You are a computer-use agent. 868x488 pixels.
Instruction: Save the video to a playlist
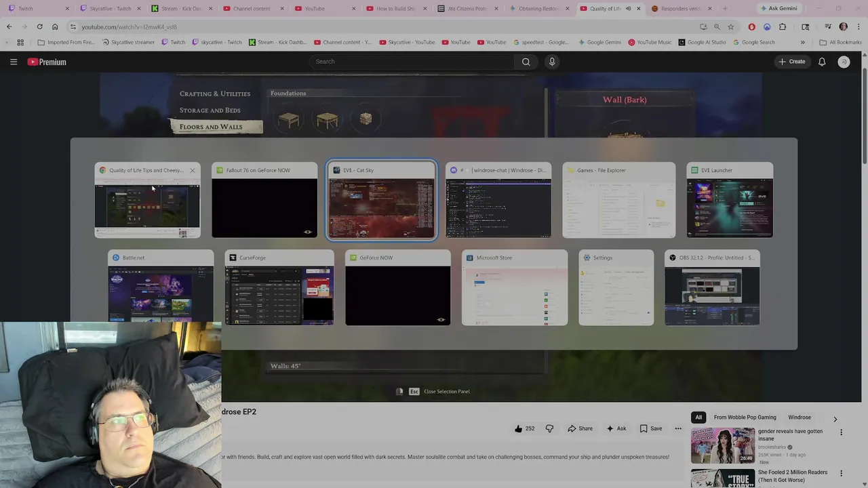tap(650, 428)
